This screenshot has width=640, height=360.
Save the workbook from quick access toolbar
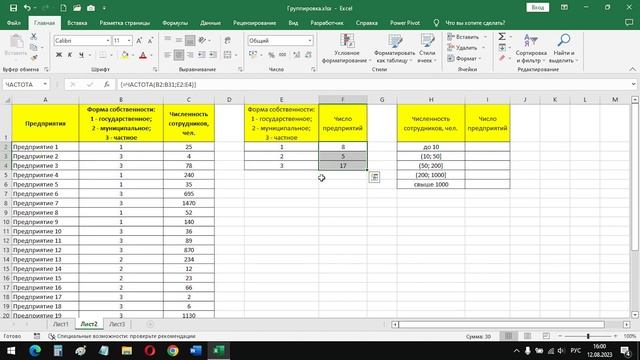13,8
